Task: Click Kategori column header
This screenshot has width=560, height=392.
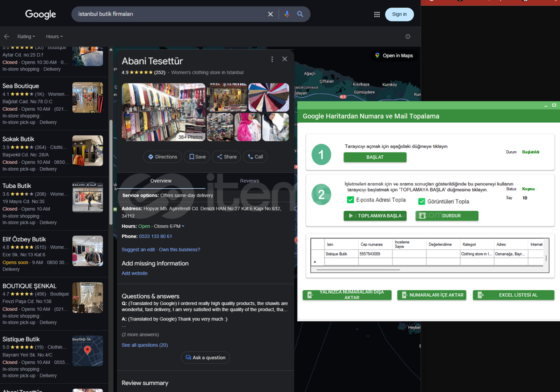Action: tap(477, 244)
